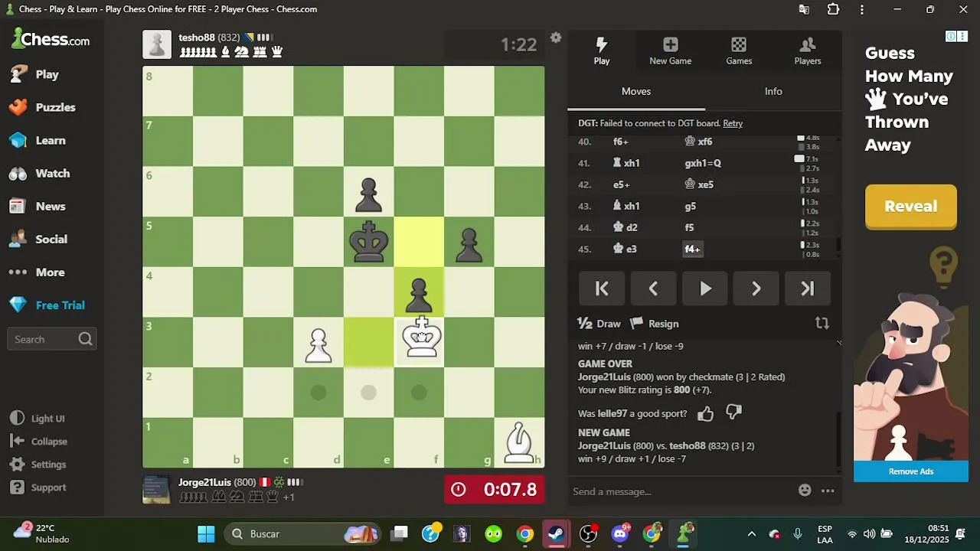This screenshot has height=551, width=980.
Task: Open browser translate icon
Action: coord(804,9)
